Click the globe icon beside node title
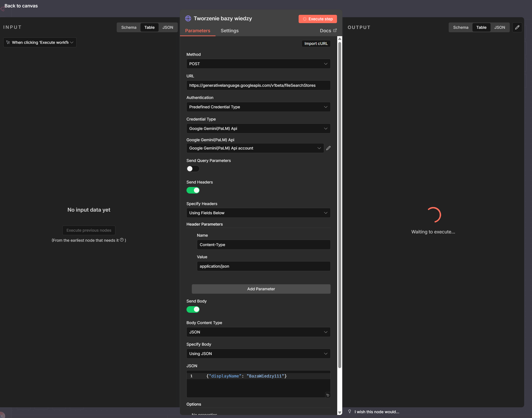532x418 pixels. tap(188, 18)
